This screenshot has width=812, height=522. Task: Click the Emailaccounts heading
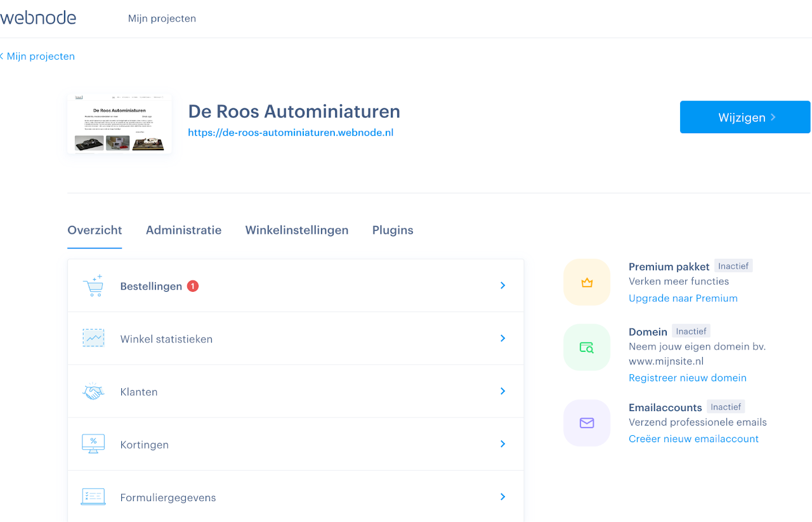pyautogui.click(x=665, y=407)
